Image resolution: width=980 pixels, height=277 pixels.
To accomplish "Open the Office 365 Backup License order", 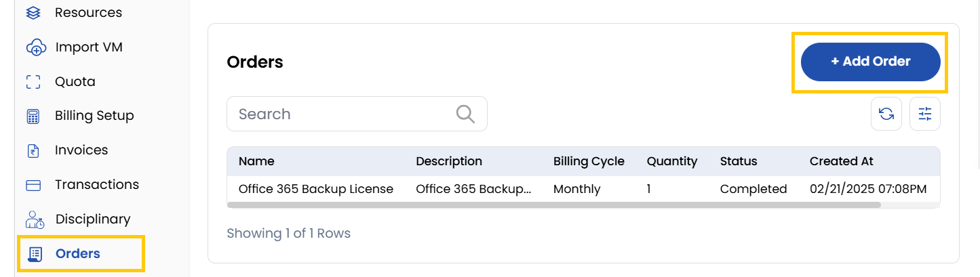I will tap(316, 189).
